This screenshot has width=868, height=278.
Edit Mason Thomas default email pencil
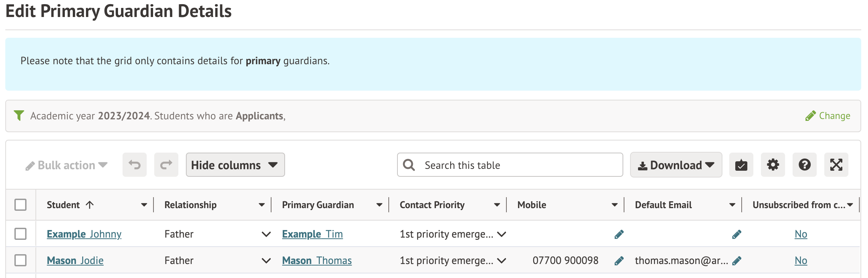coord(736,261)
